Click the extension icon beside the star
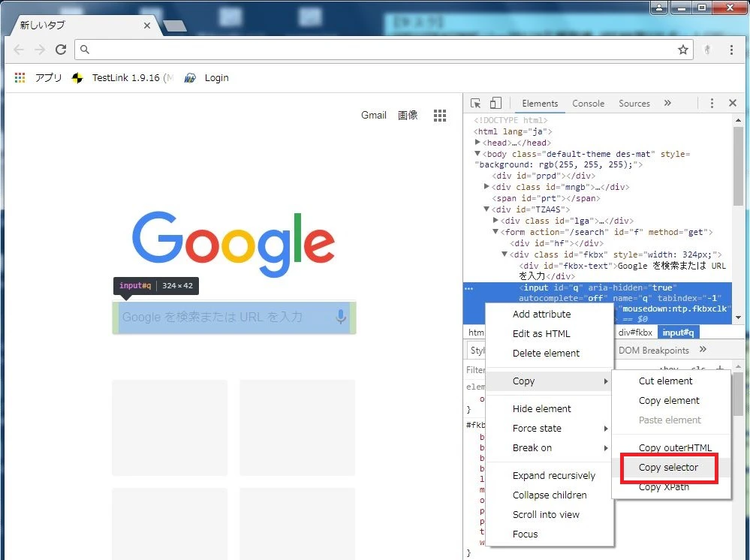Viewport: 750px width, 560px height. click(x=707, y=50)
